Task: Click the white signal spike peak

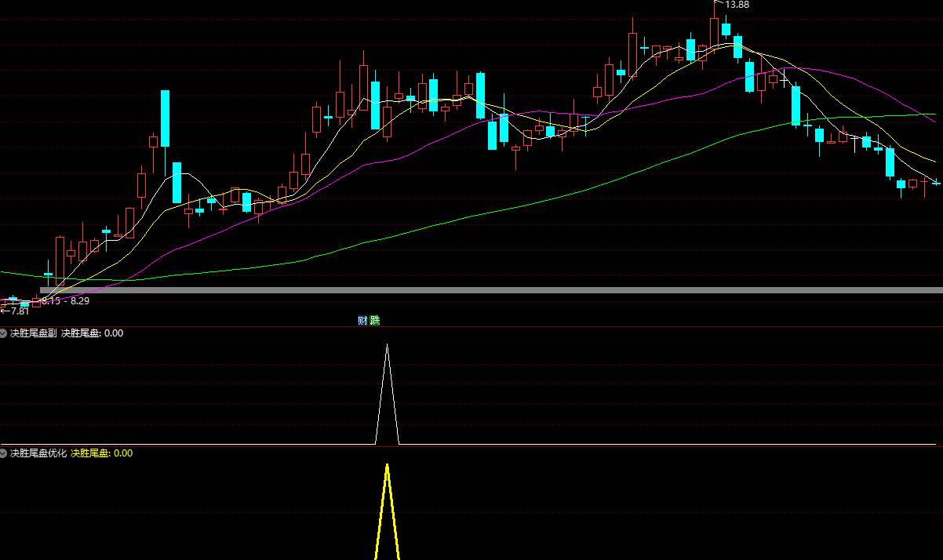Action: pos(387,345)
